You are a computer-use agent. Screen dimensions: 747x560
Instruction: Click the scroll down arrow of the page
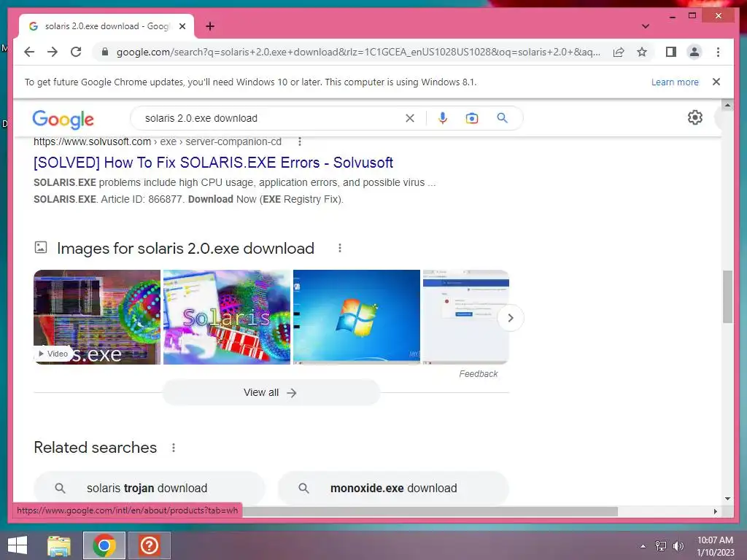pyautogui.click(x=727, y=499)
